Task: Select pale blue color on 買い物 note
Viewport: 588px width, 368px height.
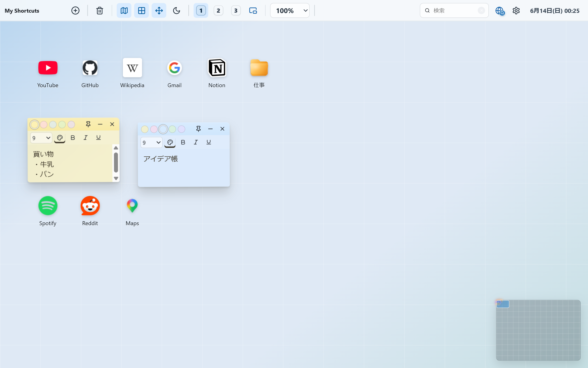Action: click(53, 125)
